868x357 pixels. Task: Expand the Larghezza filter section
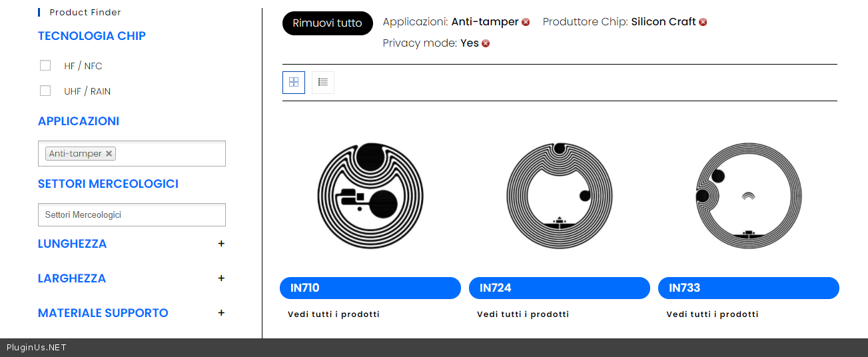point(221,278)
